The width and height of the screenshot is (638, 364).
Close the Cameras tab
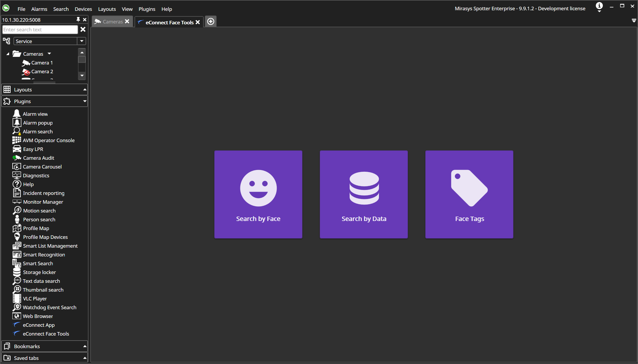click(x=127, y=21)
